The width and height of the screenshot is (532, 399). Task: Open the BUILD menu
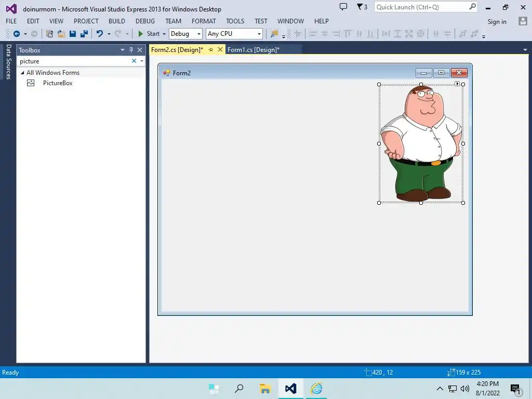coord(117,21)
